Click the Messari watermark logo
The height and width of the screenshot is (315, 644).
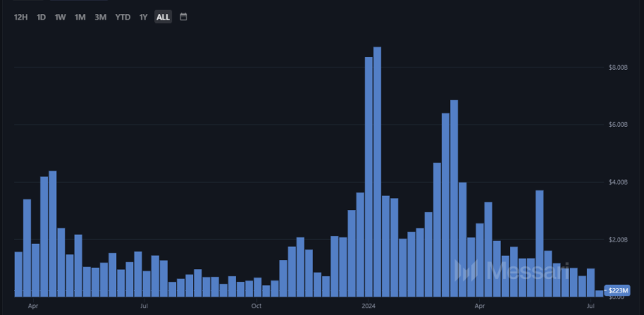513,271
